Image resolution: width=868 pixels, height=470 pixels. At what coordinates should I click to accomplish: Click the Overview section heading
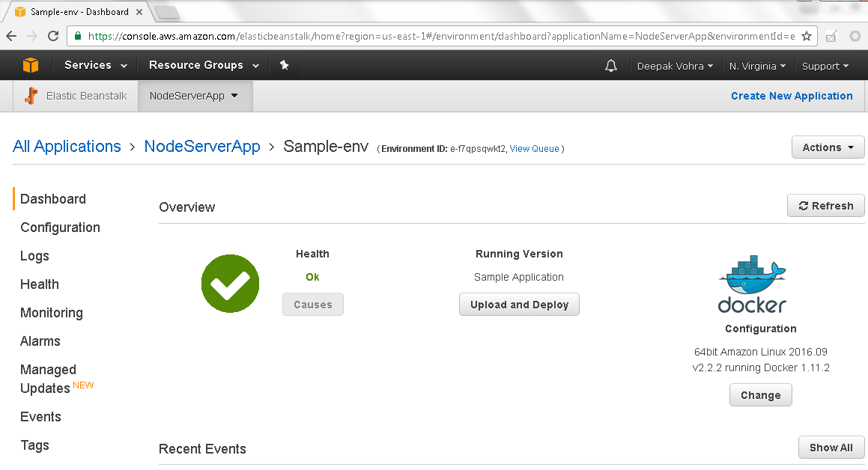click(x=187, y=207)
